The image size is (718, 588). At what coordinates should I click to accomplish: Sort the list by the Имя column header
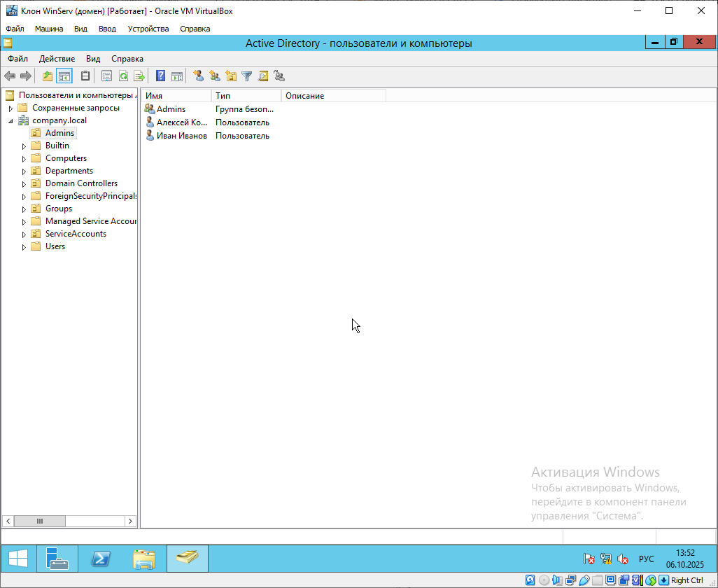(x=176, y=96)
